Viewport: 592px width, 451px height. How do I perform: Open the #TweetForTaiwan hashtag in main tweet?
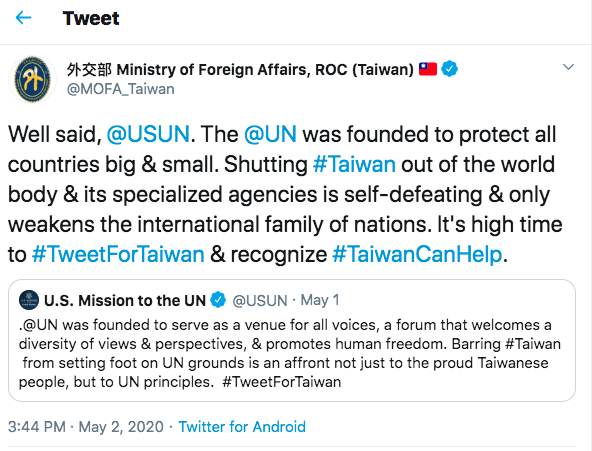pos(118,254)
